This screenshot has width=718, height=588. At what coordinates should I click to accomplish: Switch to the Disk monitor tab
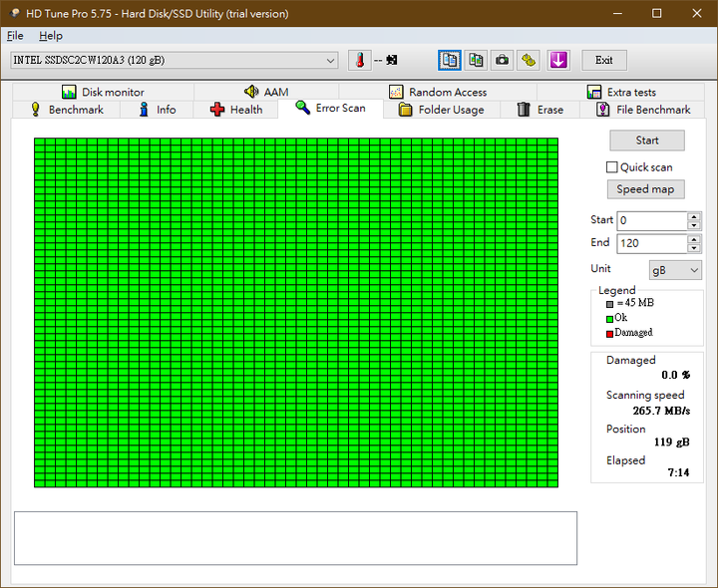103,92
